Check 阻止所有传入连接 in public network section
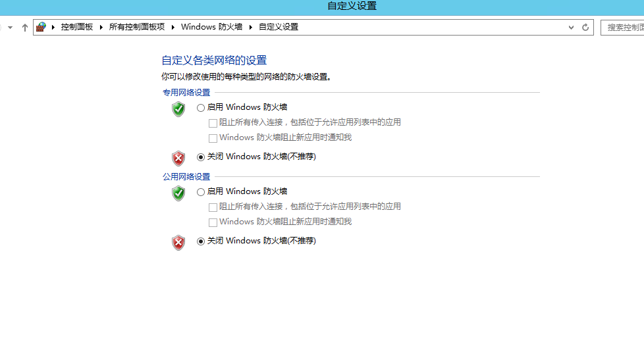The image size is (644, 350). [x=213, y=207]
